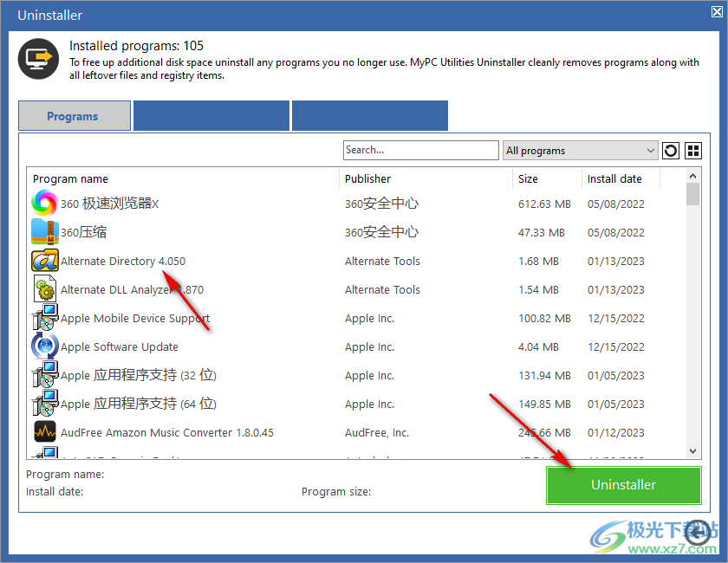Click size value '149.85 MB'
Image resolution: width=728 pixels, height=563 pixels.
(544, 404)
